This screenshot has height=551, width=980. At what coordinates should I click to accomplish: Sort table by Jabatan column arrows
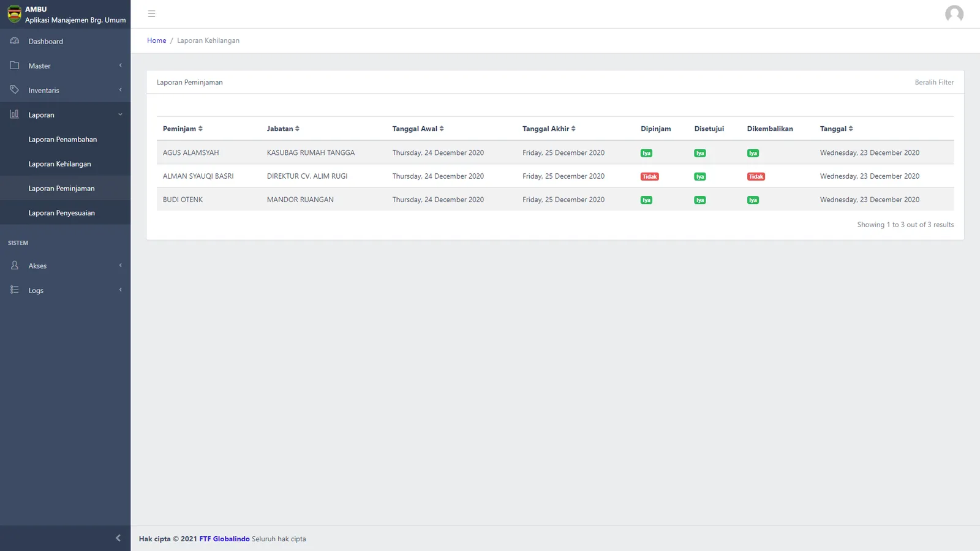pos(297,129)
